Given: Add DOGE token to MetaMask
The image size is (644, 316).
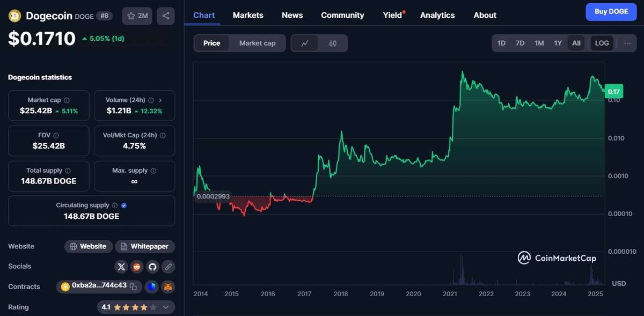Looking at the screenshot, I should (168, 287).
